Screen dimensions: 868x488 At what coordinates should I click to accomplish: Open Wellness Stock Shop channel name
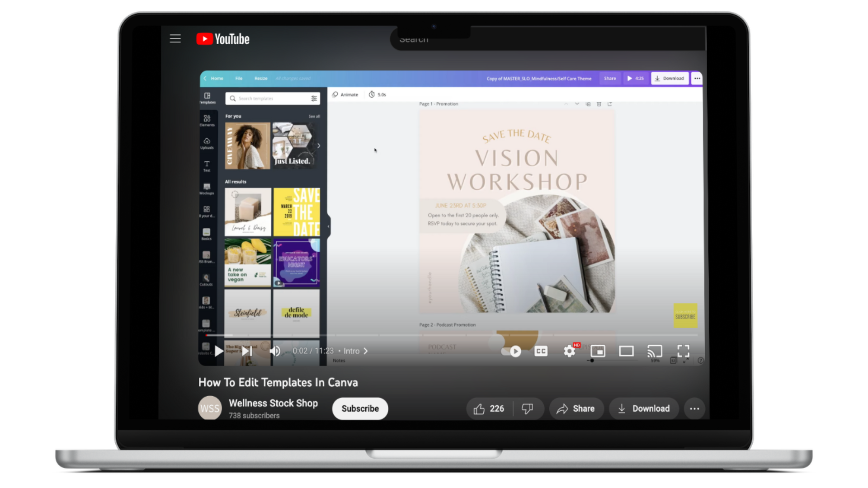(273, 403)
